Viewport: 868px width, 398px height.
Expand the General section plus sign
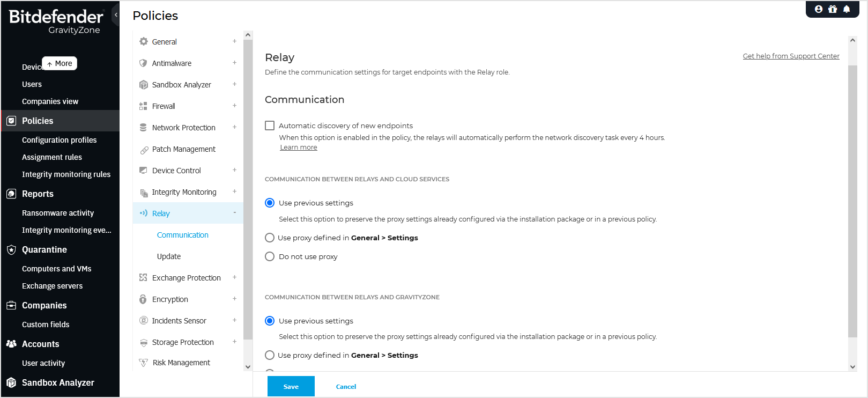click(x=234, y=41)
